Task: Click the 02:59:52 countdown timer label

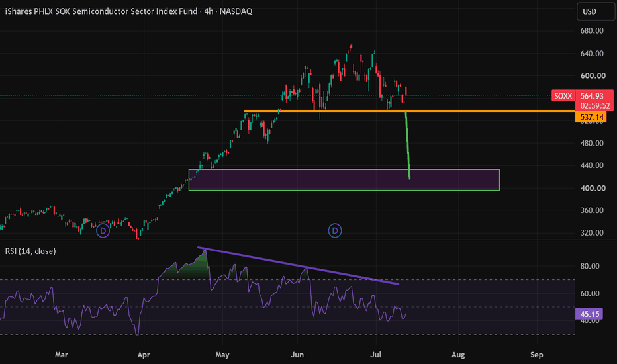Action: tap(594, 106)
